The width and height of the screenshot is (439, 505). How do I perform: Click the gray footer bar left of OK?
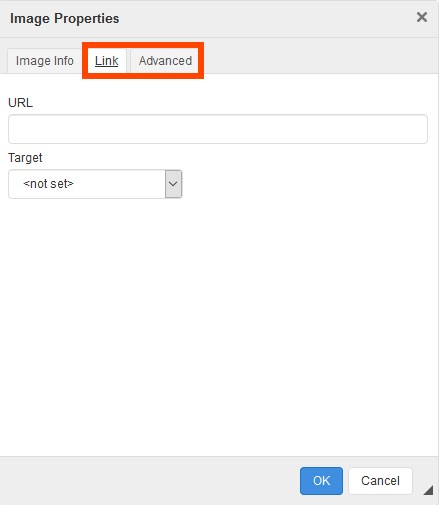(x=150, y=481)
